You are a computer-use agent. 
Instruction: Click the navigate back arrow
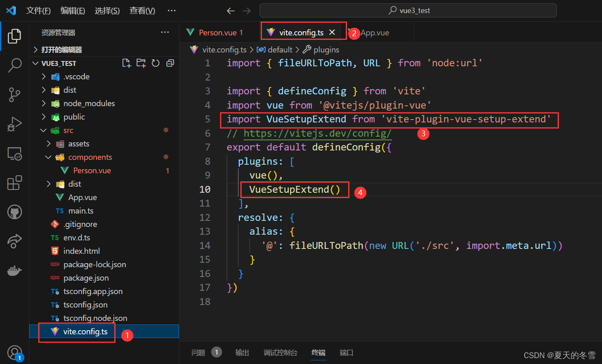point(230,11)
